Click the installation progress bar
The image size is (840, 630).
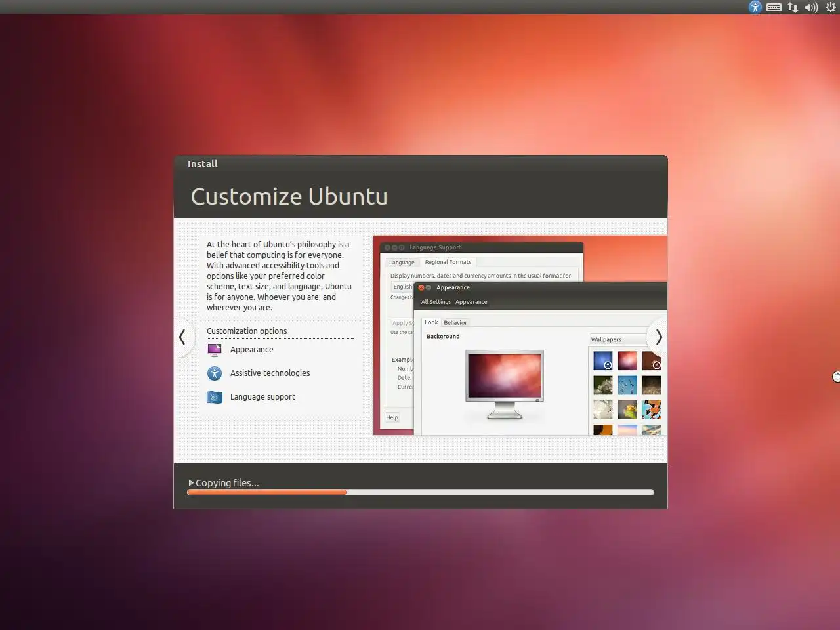click(421, 492)
